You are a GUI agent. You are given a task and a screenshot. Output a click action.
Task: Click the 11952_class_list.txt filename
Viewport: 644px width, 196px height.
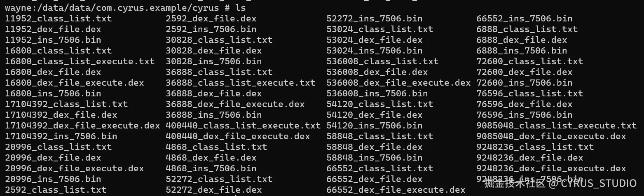58,19
